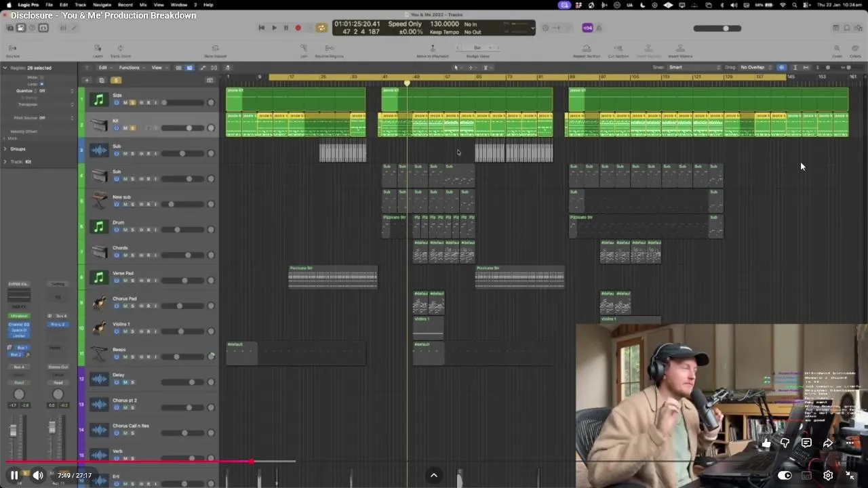The width and height of the screenshot is (868, 488).
Task: Click the Logic transport pause button
Action: (x=285, y=28)
